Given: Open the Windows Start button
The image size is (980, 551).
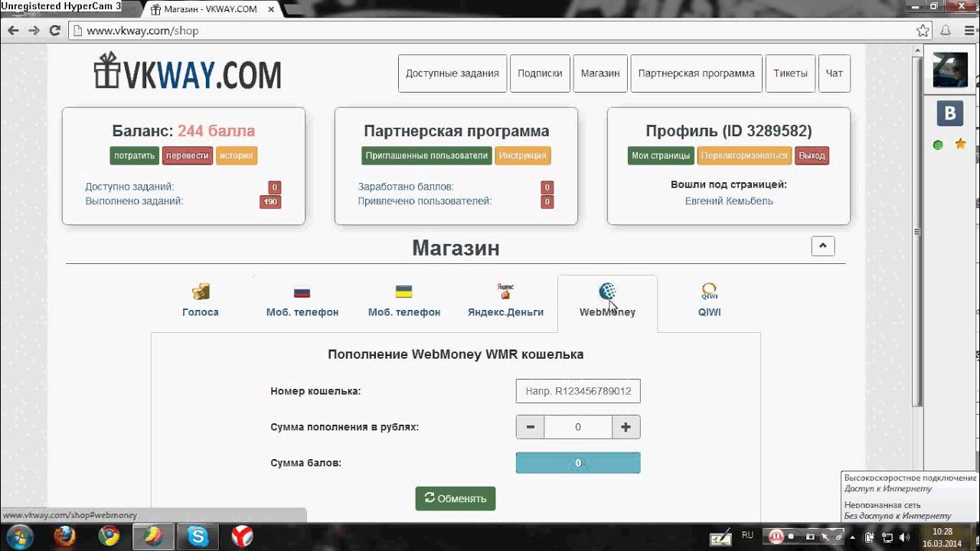Looking at the screenshot, I should click(x=21, y=536).
